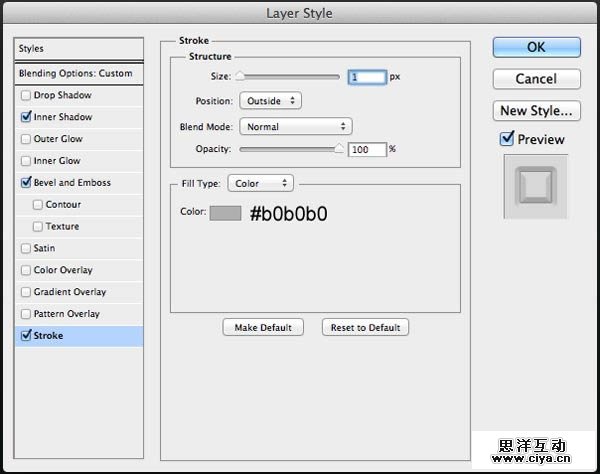
Task: Select Blending Options: Custom in list
Action: 75,74
